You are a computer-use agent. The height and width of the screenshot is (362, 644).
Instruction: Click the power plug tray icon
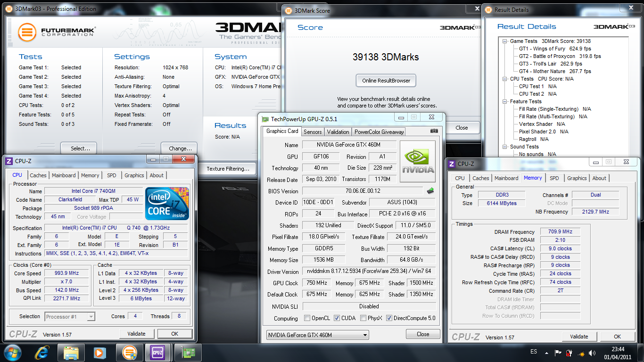point(569,352)
